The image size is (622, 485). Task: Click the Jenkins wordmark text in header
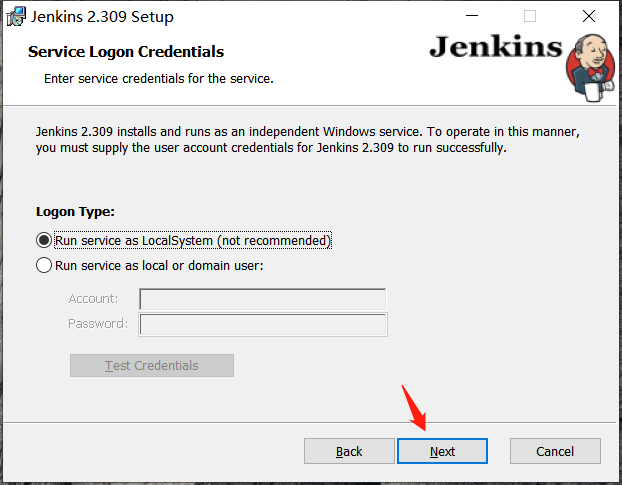click(495, 47)
